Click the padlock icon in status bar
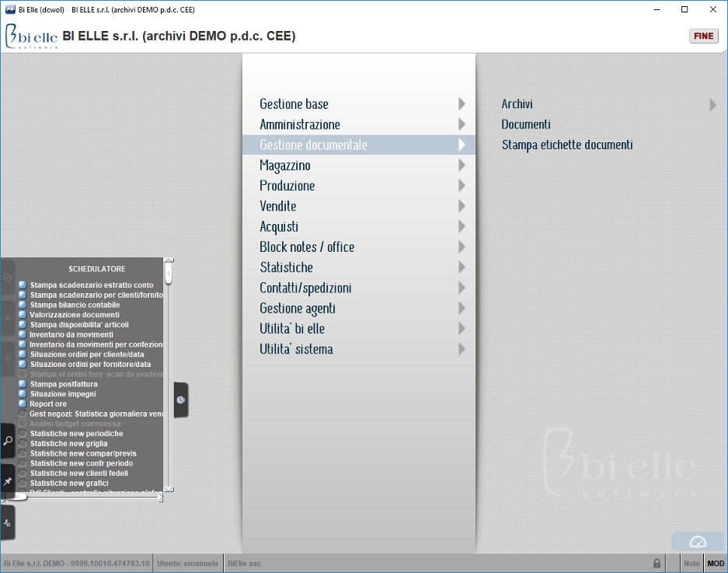 [657, 563]
